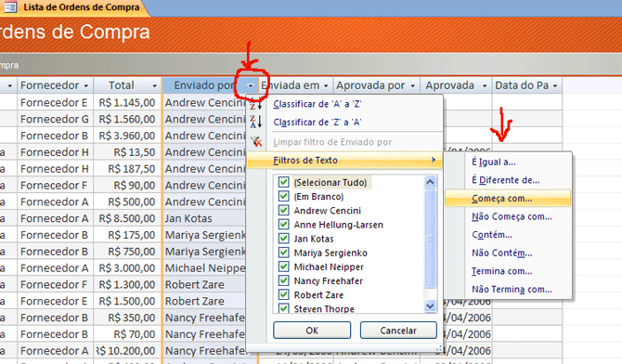Image resolution: width=622 pixels, height=364 pixels.
Task: Expand the Filtros de Texto submenu
Action: tap(344, 161)
